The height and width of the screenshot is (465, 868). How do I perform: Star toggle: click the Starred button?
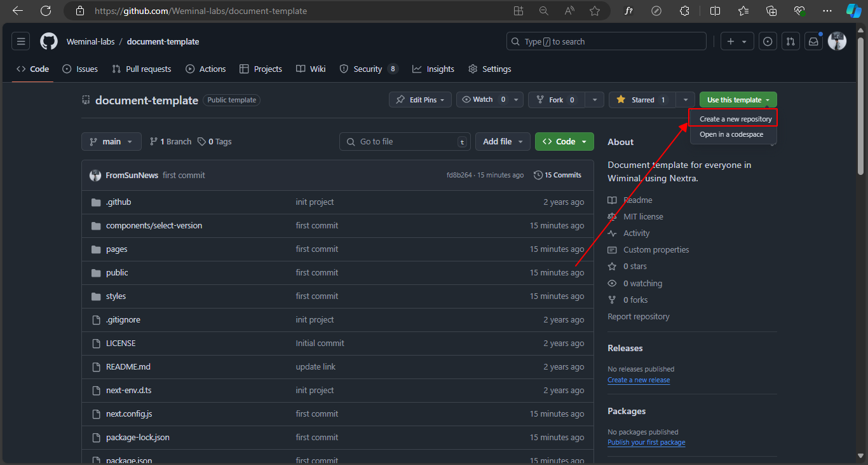coord(642,100)
